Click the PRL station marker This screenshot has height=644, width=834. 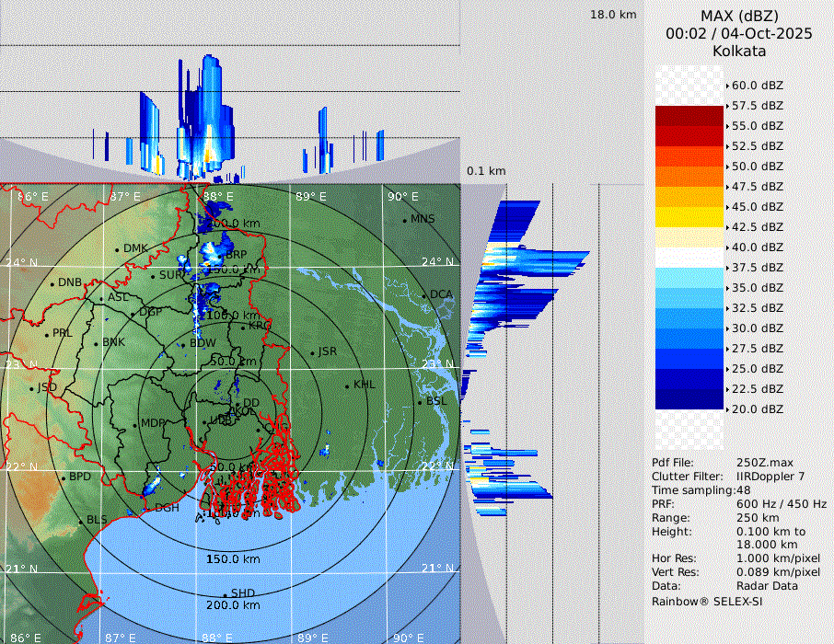46,333
